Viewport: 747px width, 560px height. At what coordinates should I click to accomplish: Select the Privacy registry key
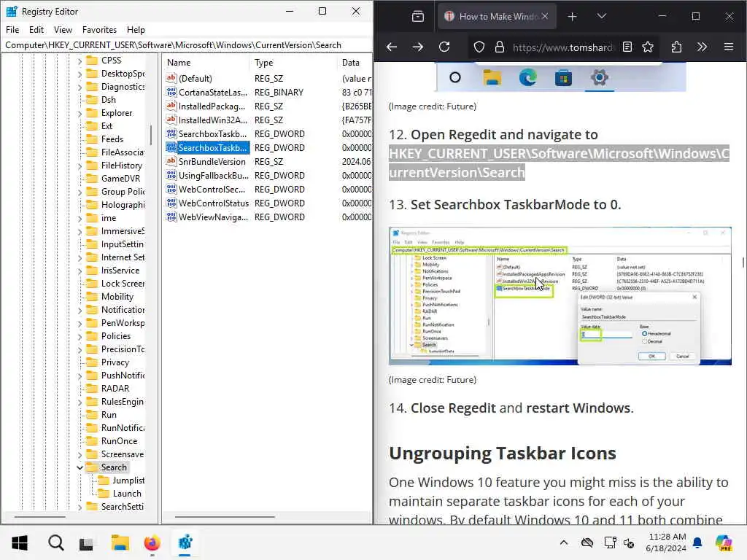tap(115, 362)
